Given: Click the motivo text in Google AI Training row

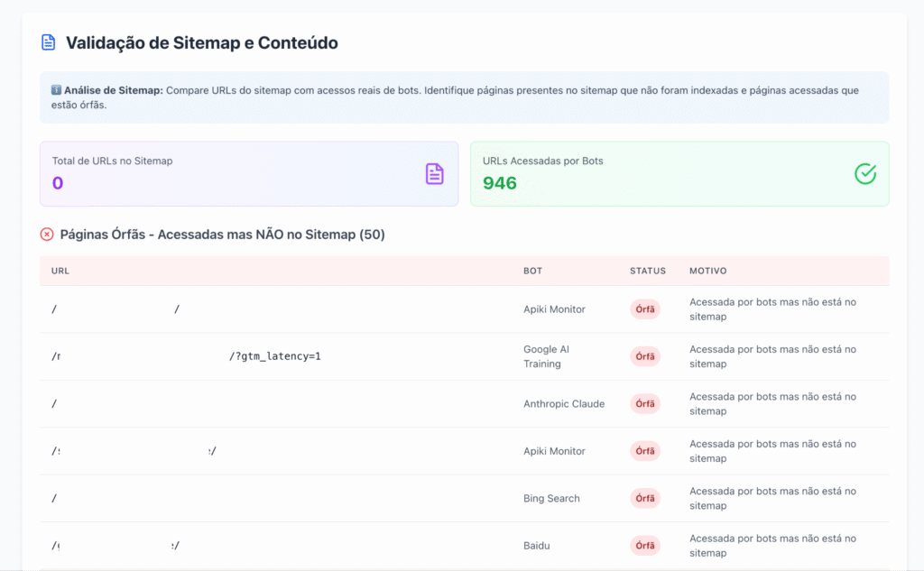Looking at the screenshot, I should (772, 356).
